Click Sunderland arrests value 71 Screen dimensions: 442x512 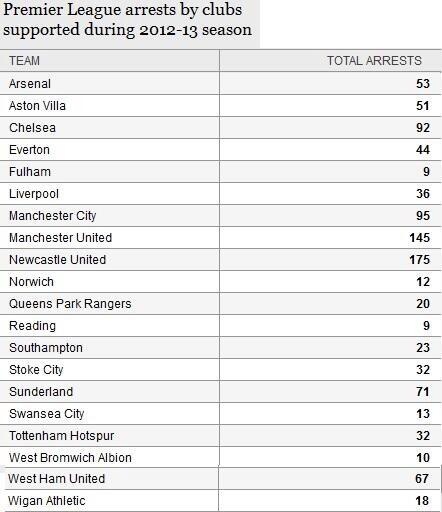pos(423,392)
